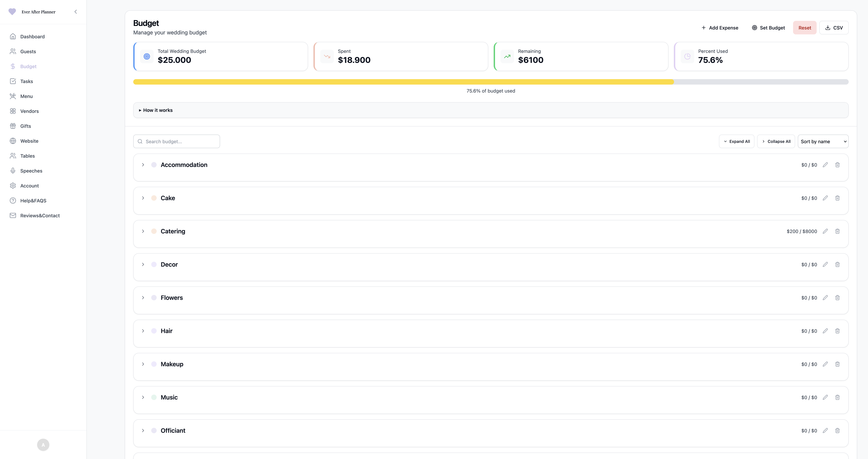Collapse the sidebar using the arrow icon

(75, 12)
